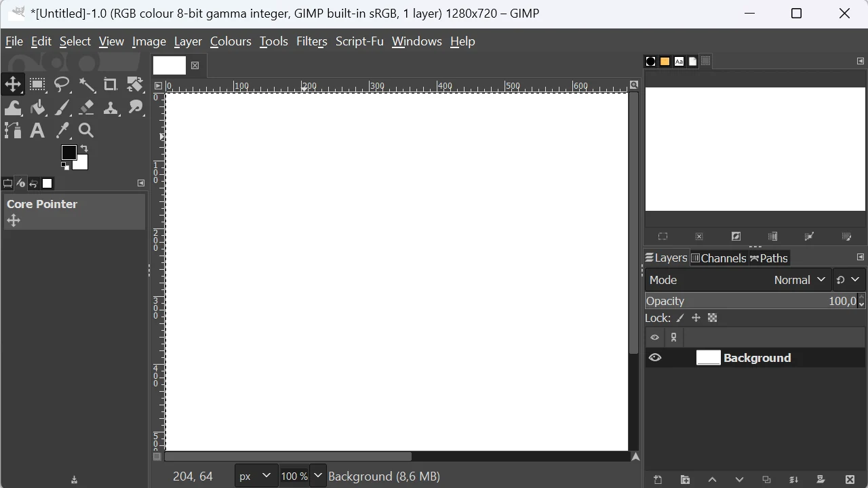The height and width of the screenshot is (488, 868).
Task: Toggle lock pixels brush icon
Action: coord(680,318)
